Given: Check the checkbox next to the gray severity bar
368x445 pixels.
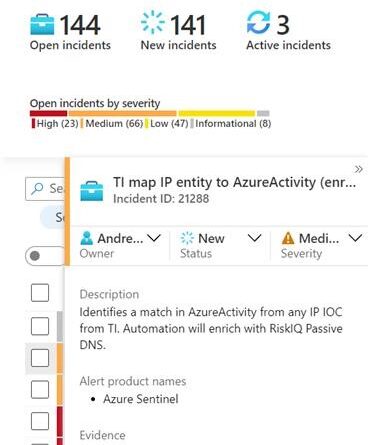Looking at the screenshot, I should 40,326.
